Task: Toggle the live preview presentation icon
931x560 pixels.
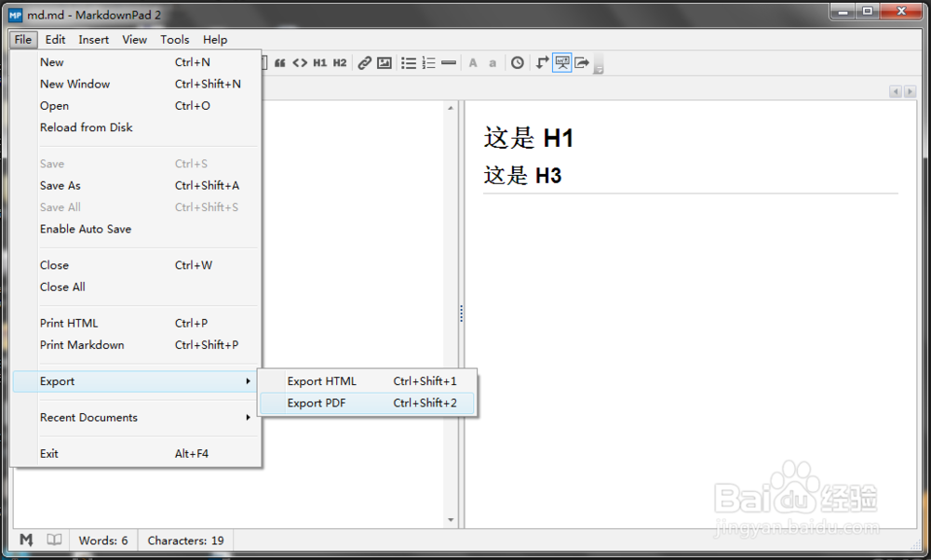Action: 561,62
